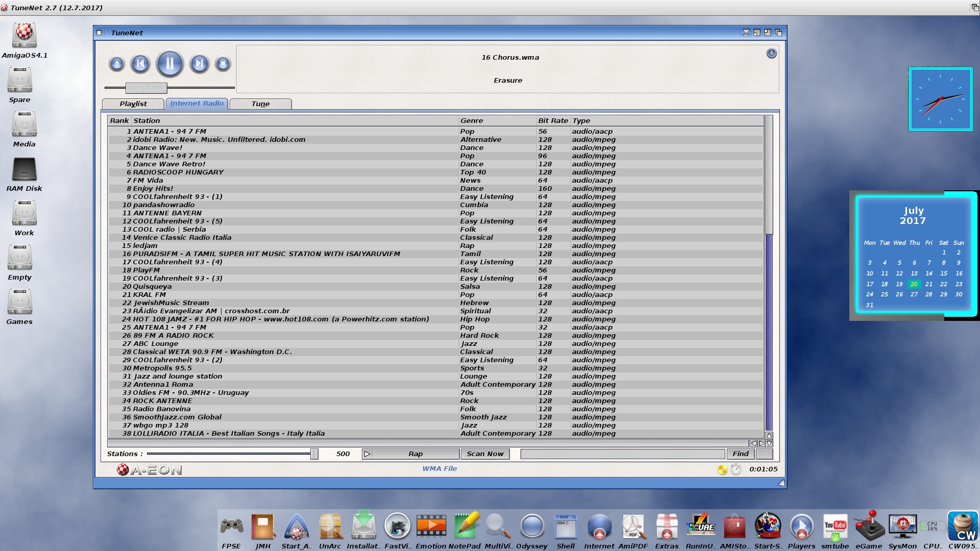Click the analog clock widget
The image size is (980, 551).
coord(940,99)
